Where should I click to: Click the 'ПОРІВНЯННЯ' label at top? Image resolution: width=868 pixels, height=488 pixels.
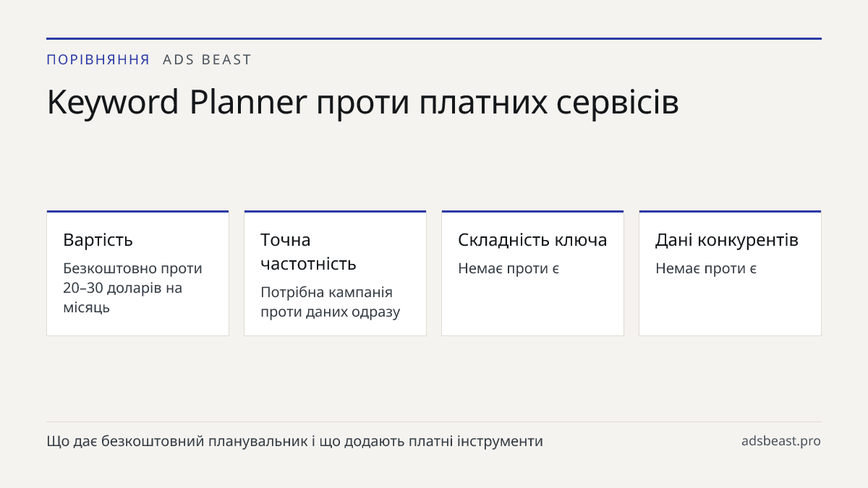pyautogui.click(x=98, y=60)
